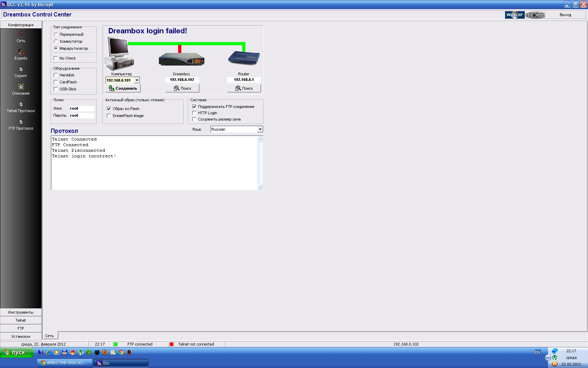588x368 pixels.
Task: Click the protocol log scroll down arrow
Action: click(x=260, y=187)
